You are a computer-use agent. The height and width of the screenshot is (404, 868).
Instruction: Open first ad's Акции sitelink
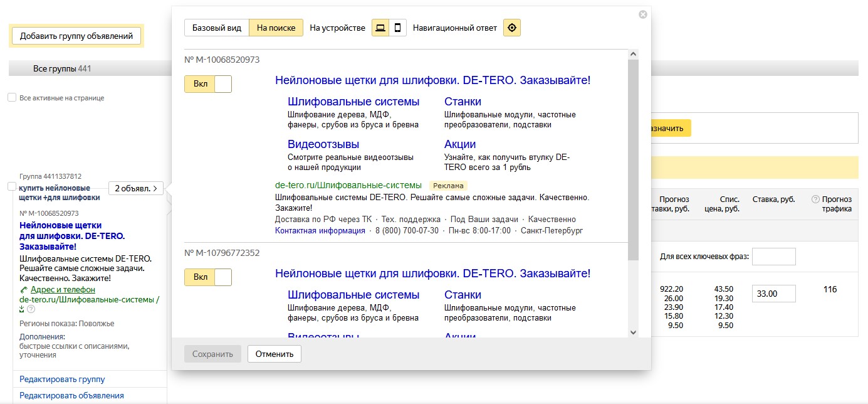tap(460, 144)
